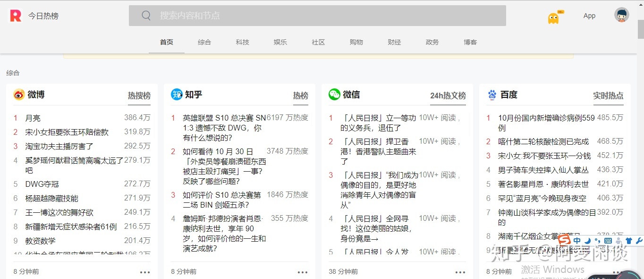
Task: Open the 微信 card title
Action: (351, 95)
